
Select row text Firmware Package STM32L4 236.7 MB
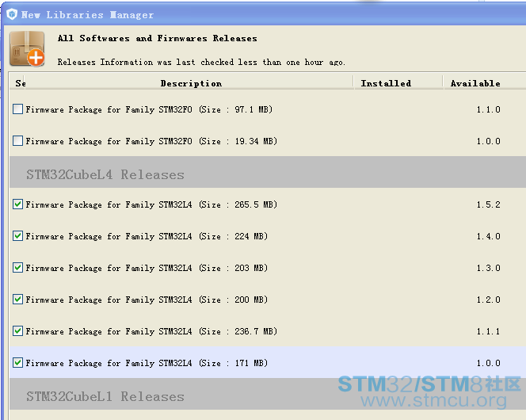[151, 331]
